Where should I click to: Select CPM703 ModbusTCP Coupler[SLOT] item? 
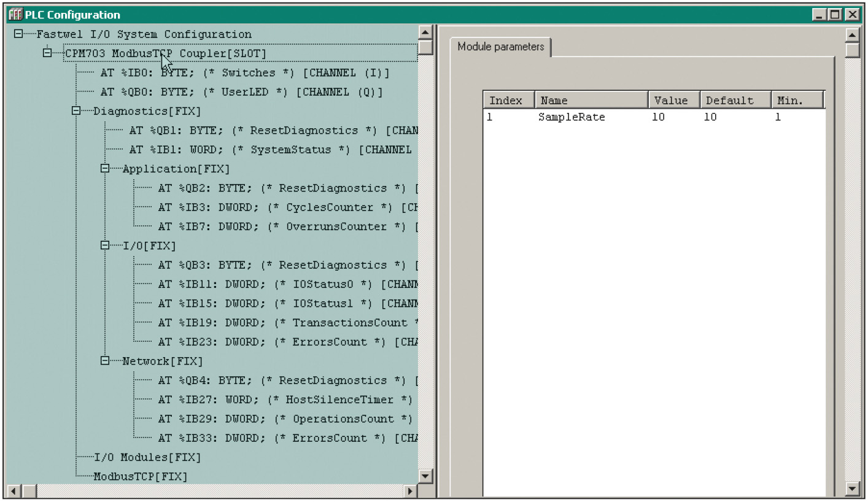(x=166, y=53)
